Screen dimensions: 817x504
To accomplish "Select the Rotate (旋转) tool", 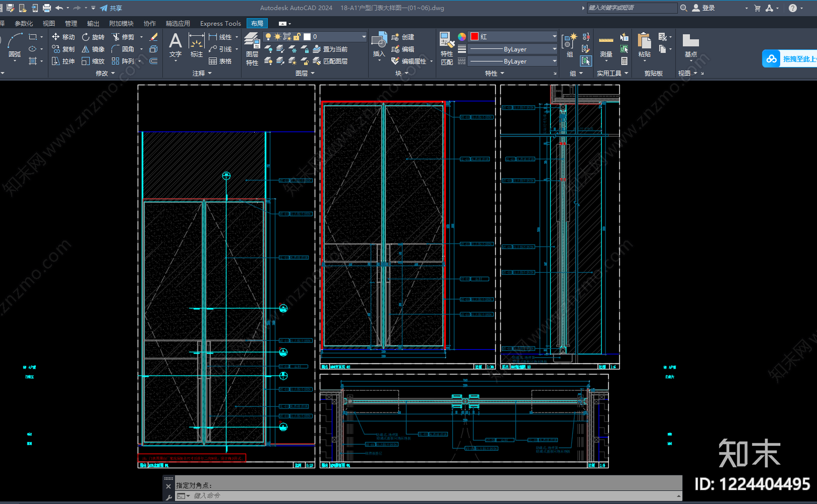I will (x=93, y=37).
